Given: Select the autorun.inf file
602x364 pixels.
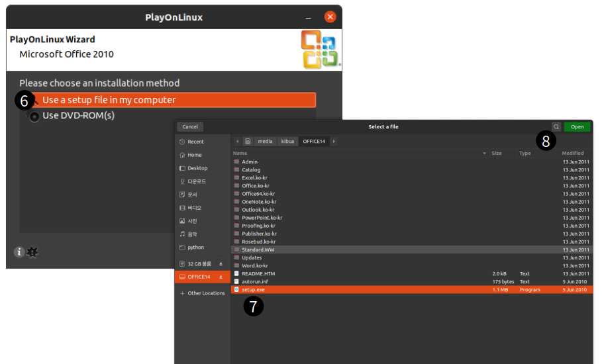Looking at the screenshot, I should (x=411, y=281).
